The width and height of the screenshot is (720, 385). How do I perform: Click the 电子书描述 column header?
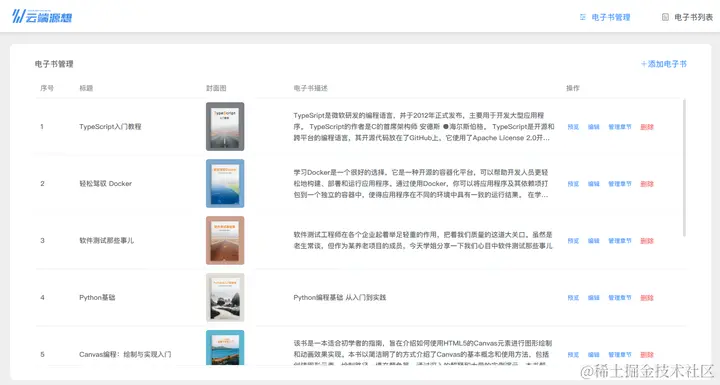311,88
